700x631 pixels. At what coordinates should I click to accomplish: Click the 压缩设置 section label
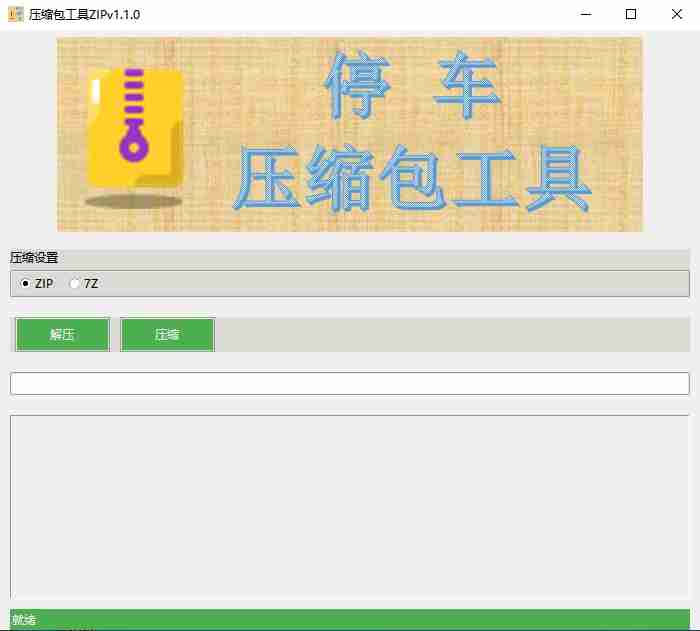click(x=34, y=258)
